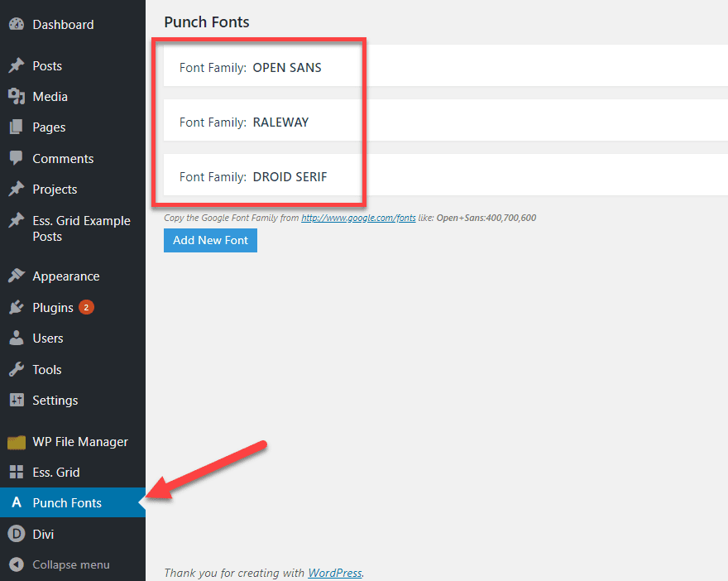Click the Pages document icon
728x581 pixels.
click(x=16, y=127)
